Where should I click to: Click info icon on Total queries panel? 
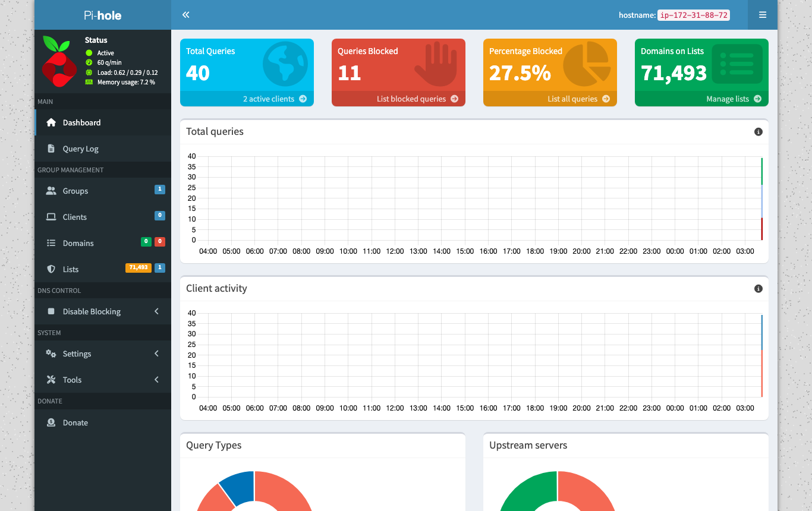[x=758, y=132]
